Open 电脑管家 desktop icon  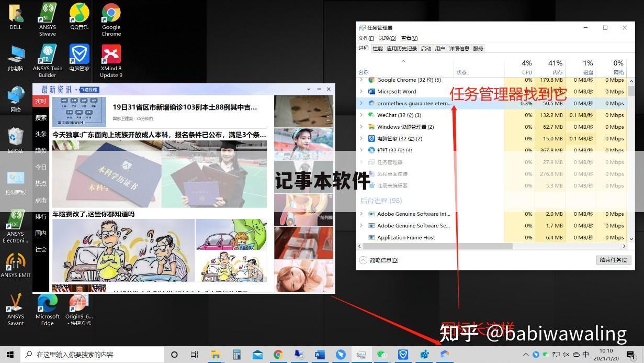[79, 58]
